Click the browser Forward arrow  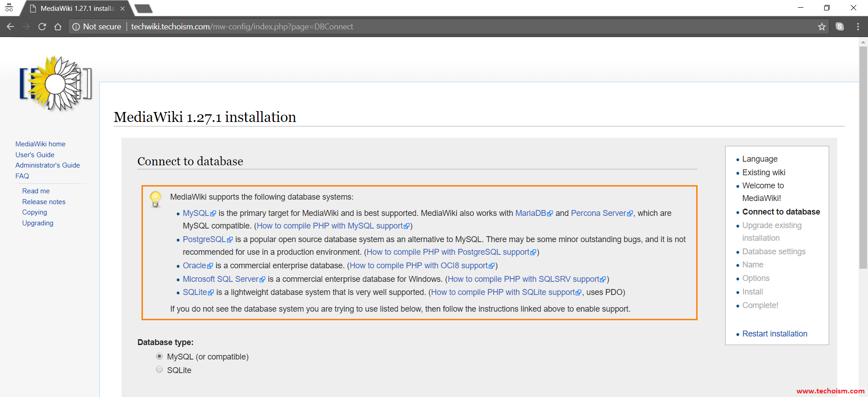point(26,27)
